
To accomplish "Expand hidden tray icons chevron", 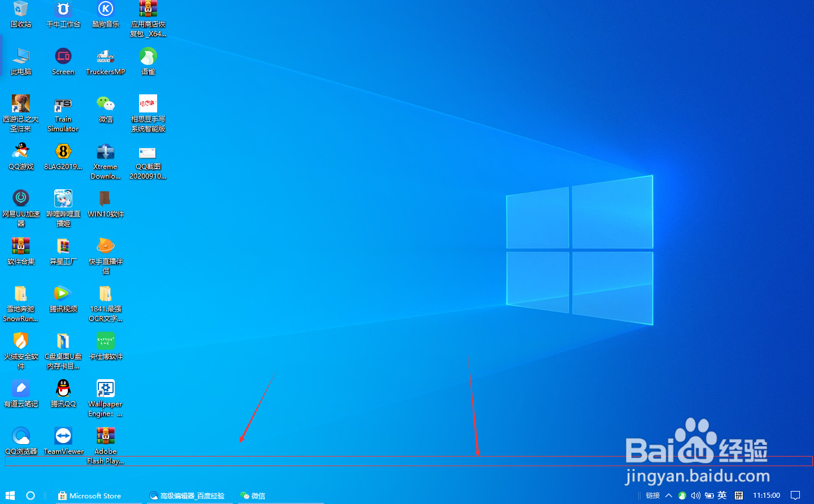I will pos(669,496).
